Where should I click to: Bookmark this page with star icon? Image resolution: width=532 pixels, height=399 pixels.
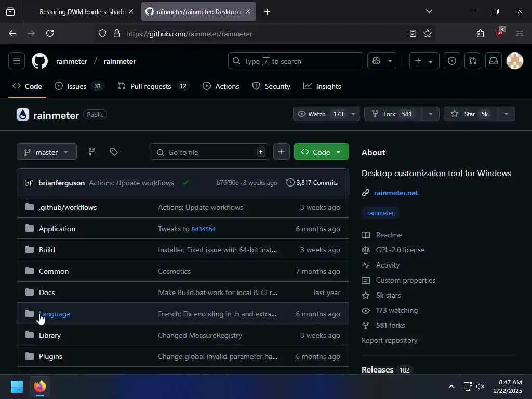coord(428,33)
